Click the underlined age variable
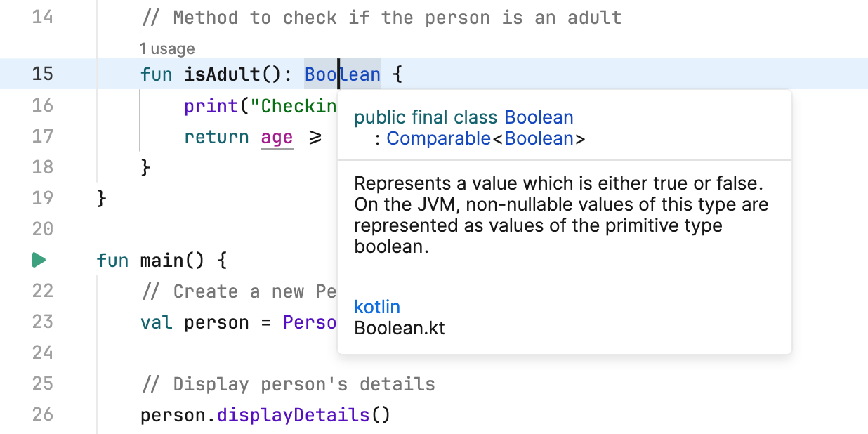The width and height of the screenshot is (868, 434). tap(277, 137)
